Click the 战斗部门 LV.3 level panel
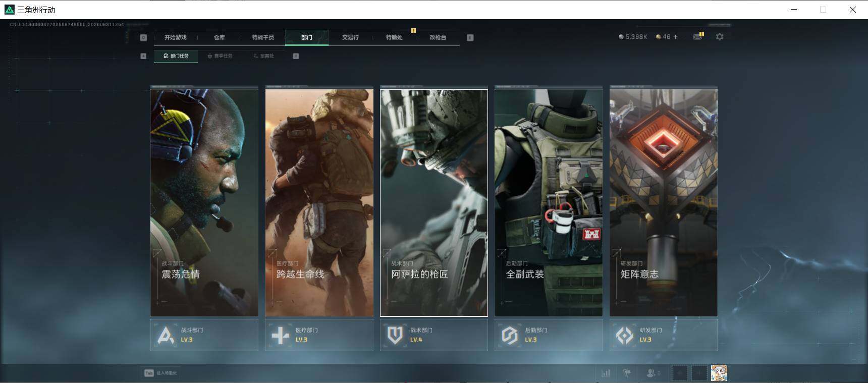The width and height of the screenshot is (868, 383). (204, 335)
